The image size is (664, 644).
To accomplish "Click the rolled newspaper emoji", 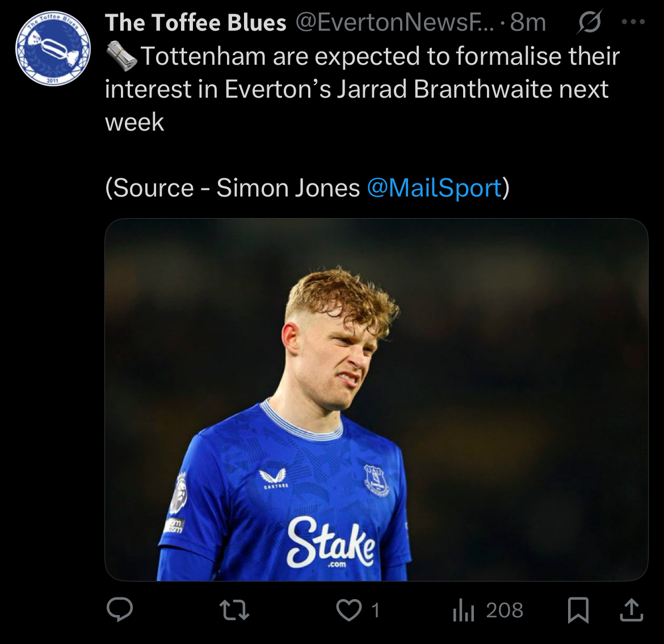I will [x=121, y=57].
